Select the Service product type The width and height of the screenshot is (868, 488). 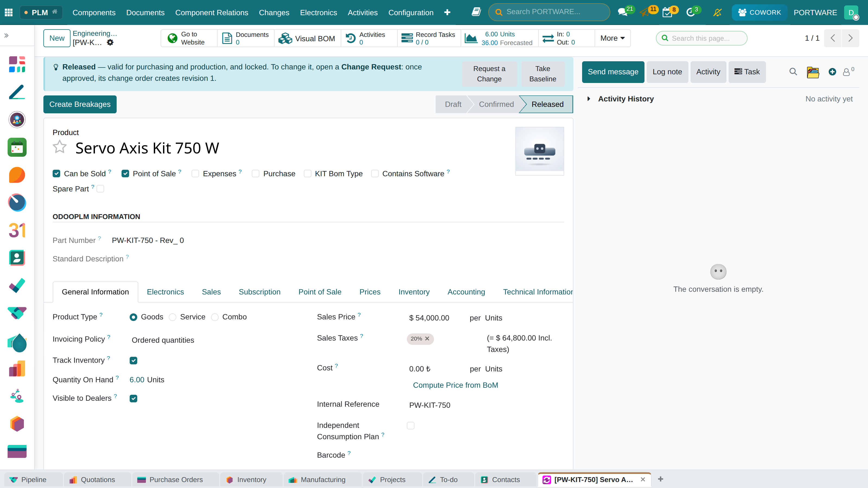(x=173, y=317)
